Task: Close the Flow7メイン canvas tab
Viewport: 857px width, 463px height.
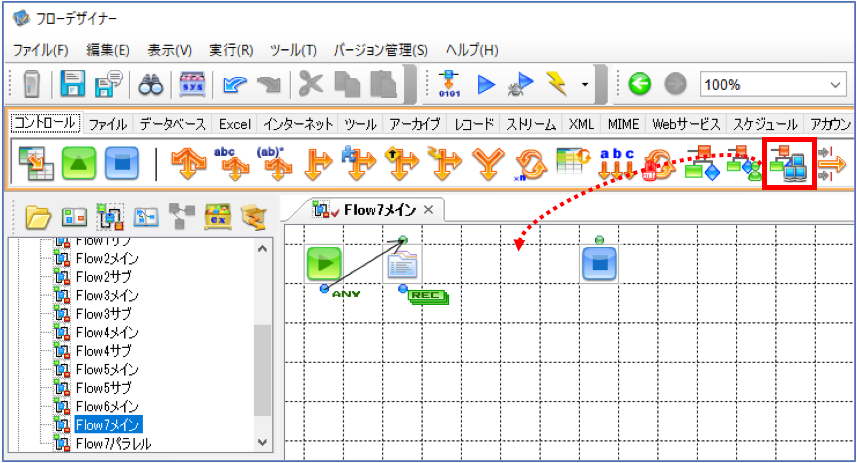Action: tap(428, 209)
